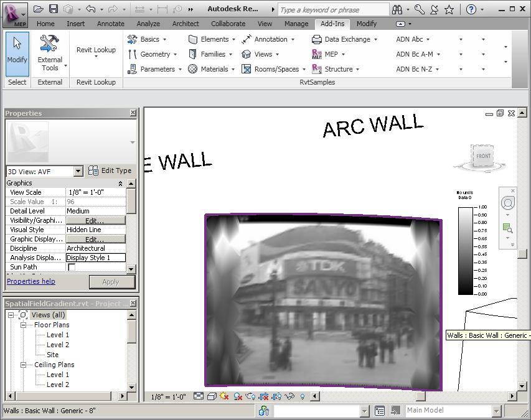The image size is (531, 420).
Task: Select the navigation wheel on the right
Action: (x=508, y=203)
